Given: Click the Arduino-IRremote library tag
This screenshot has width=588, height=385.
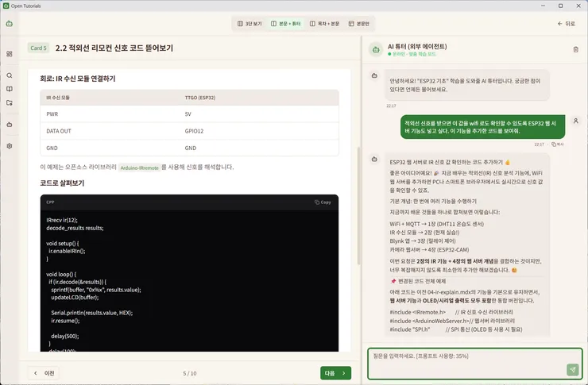Looking at the screenshot, I should (140, 167).
